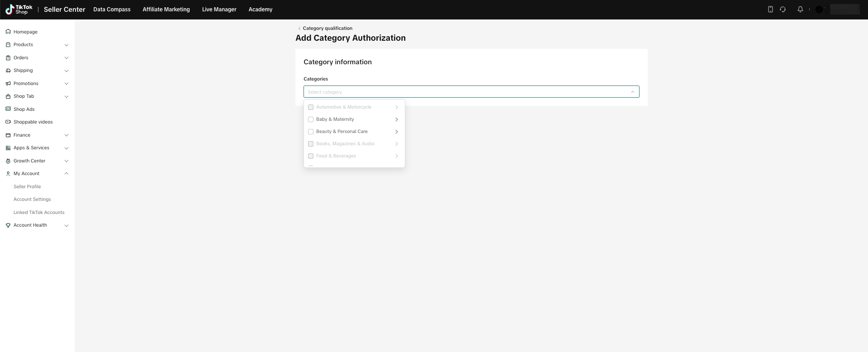The width and height of the screenshot is (868, 352).
Task: Click the TikTok Shop logo
Action: point(19,10)
